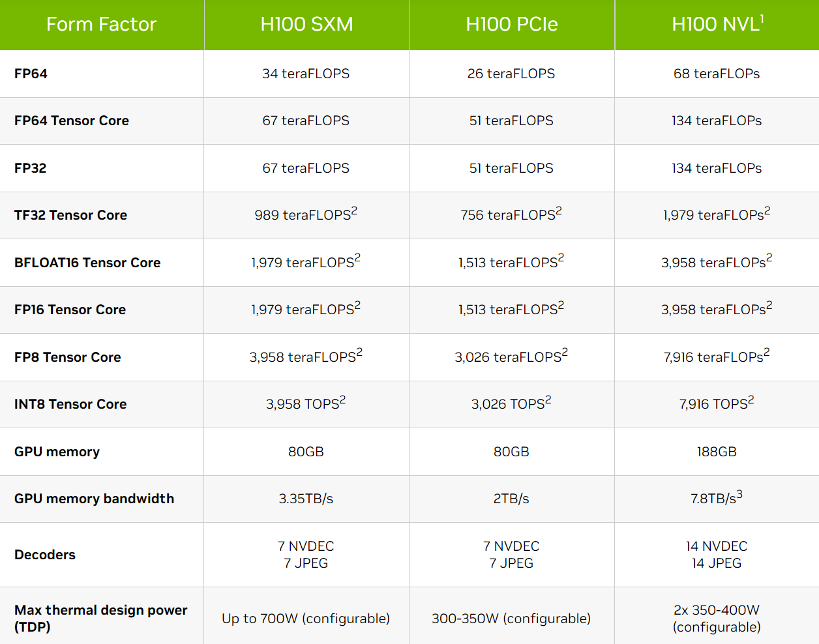The image size is (819, 644).
Task: Select the FP64 row label
Action: coord(31,74)
